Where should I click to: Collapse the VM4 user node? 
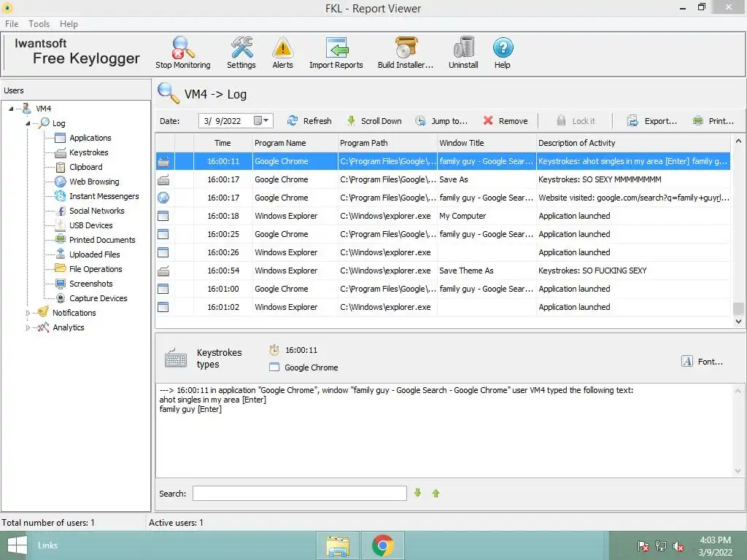11,109
